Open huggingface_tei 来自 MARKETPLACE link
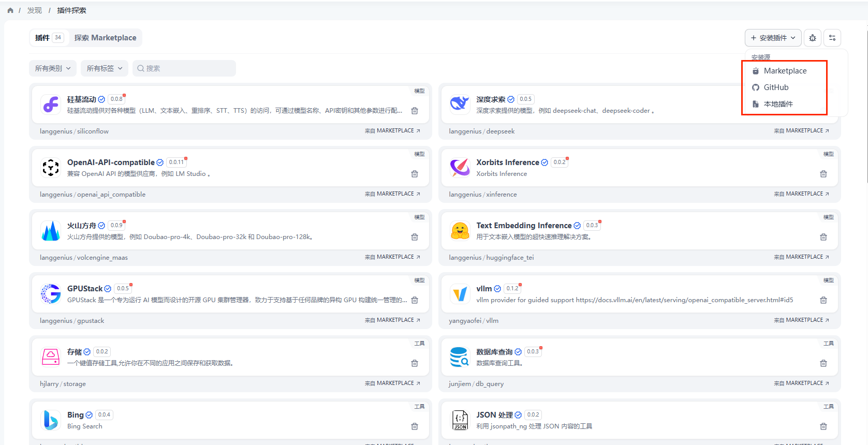Viewport: 868px width, 445px height. point(801,257)
